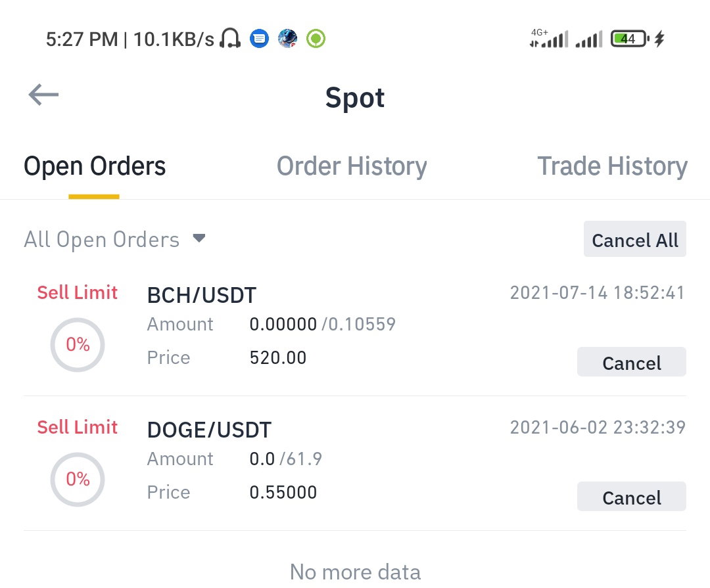Select the Open Orders tab
The height and width of the screenshot is (588, 710).
click(x=95, y=166)
